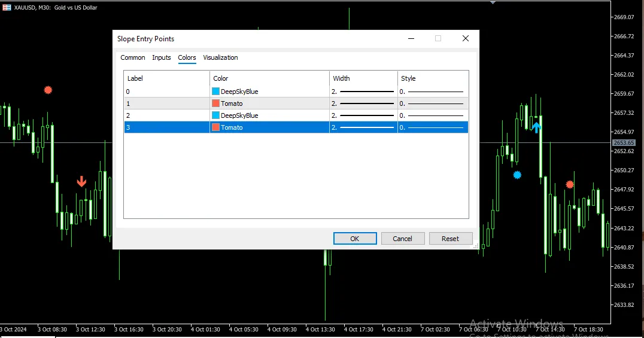This screenshot has width=644, height=338.
Task: Go to the Common tab
Action: coord(133,58)
